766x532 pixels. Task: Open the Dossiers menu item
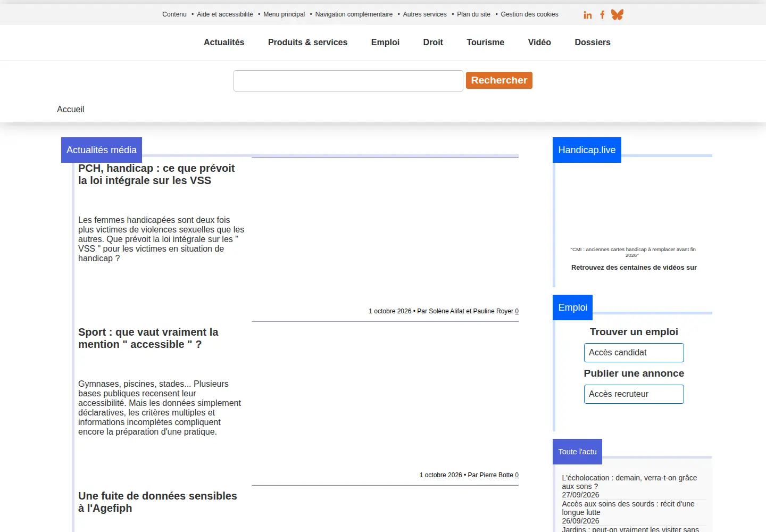593,43
